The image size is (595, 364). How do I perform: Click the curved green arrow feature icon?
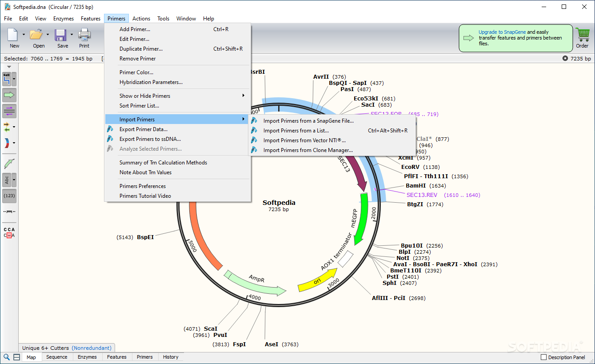(9, 164)
